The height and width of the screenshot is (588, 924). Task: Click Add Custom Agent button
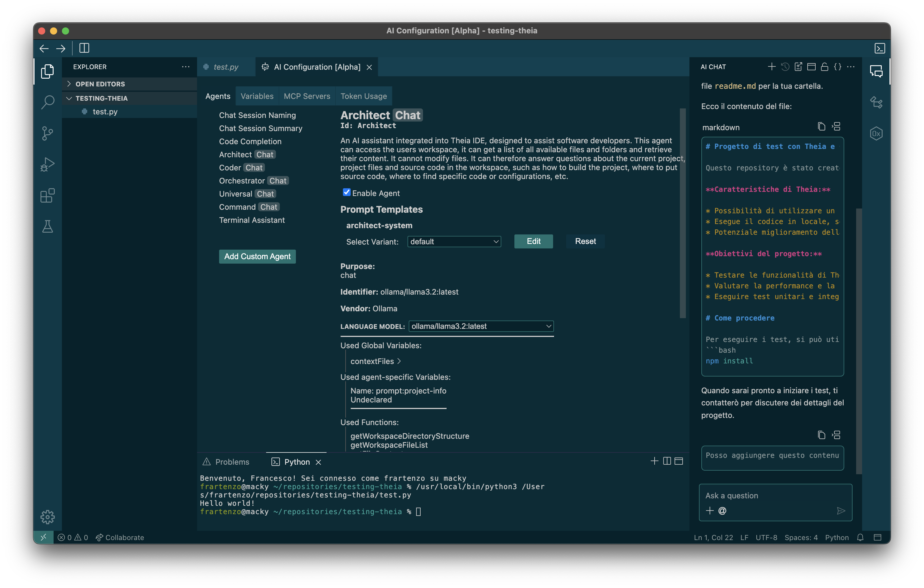(x=257, y=256)
